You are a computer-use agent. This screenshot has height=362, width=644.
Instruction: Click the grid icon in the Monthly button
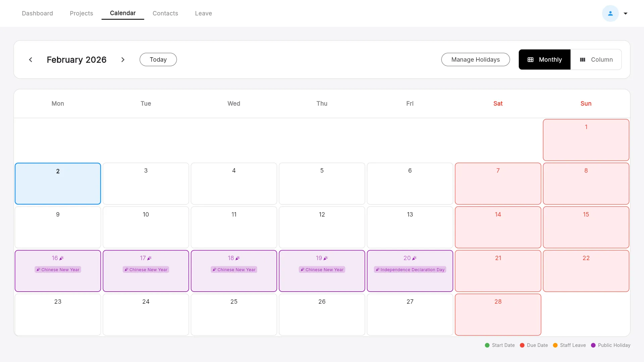tap(531, 59)
